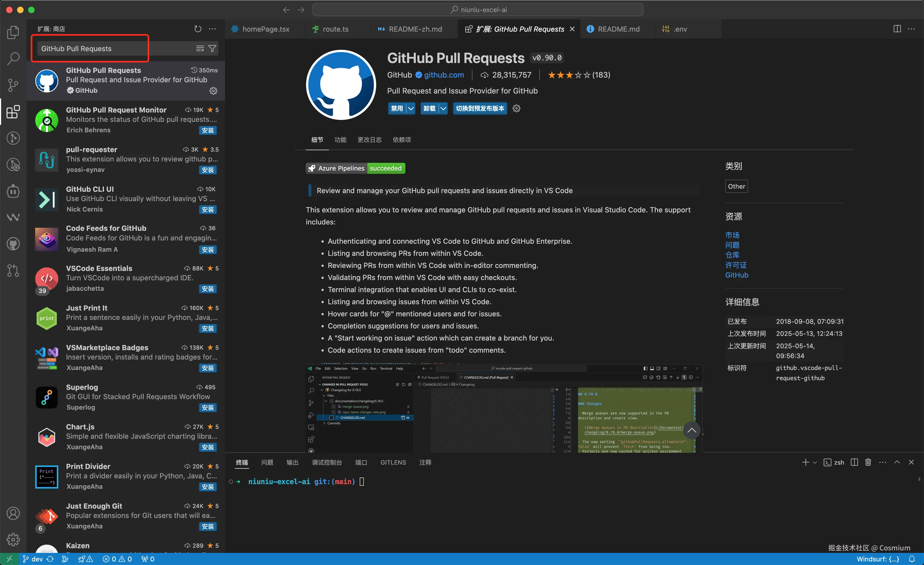Clear extensions search results icon
Image resolution: width=924 pixels, height=565 pixels.
tap(200, 48)
